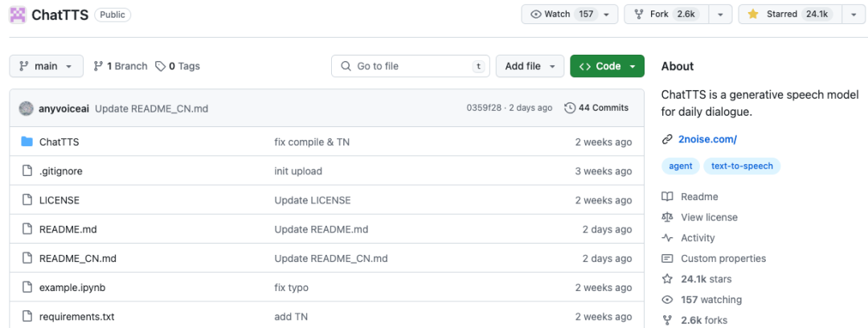Screen dimensions: 868x328
Task: Click the commit history clock icon
Action: pyautogui.click(x=570, y=108)
